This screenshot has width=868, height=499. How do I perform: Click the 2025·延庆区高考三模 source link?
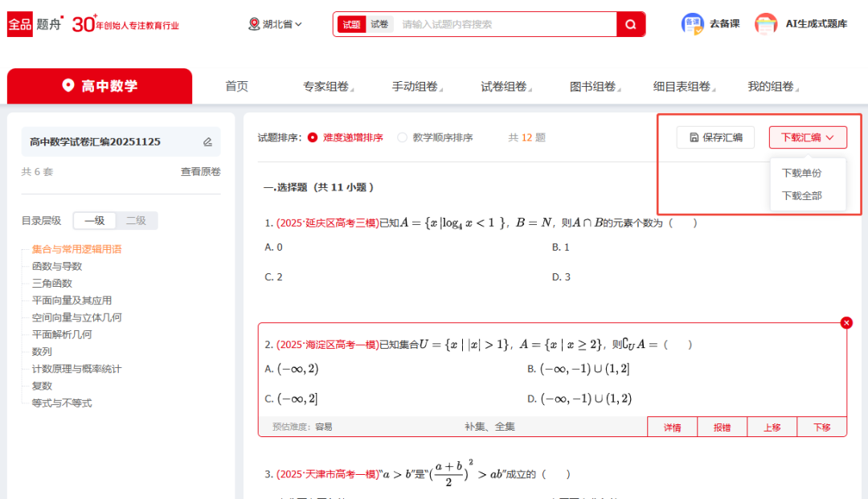[x=328, y=223]
